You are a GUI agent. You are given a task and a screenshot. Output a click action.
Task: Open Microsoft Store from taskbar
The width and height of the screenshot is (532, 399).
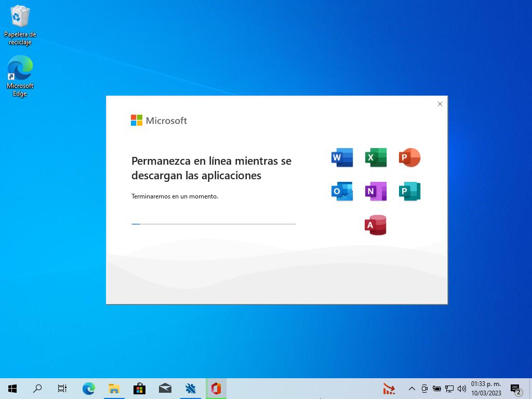[x=139, y=389]
